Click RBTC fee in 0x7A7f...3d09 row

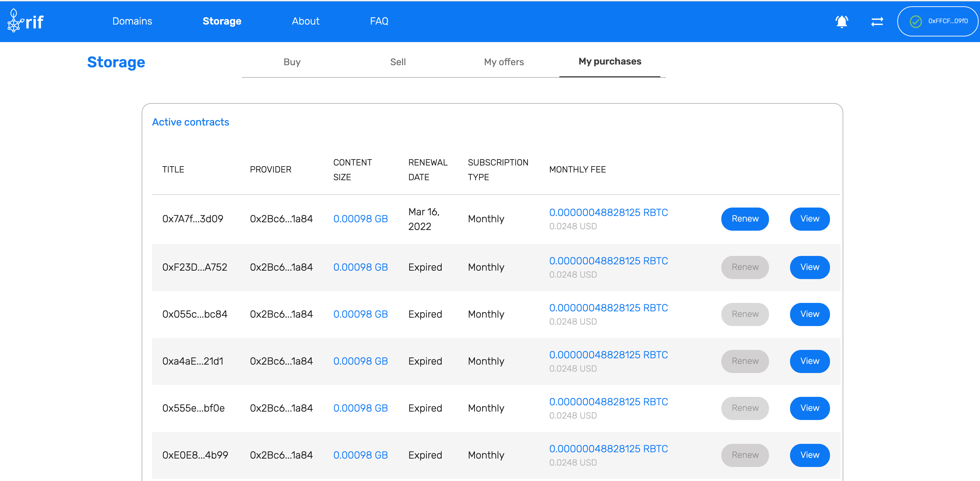608,212
